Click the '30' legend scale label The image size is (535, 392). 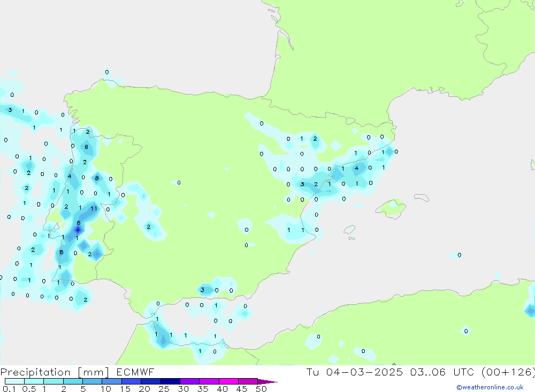[x=183, y=389]
